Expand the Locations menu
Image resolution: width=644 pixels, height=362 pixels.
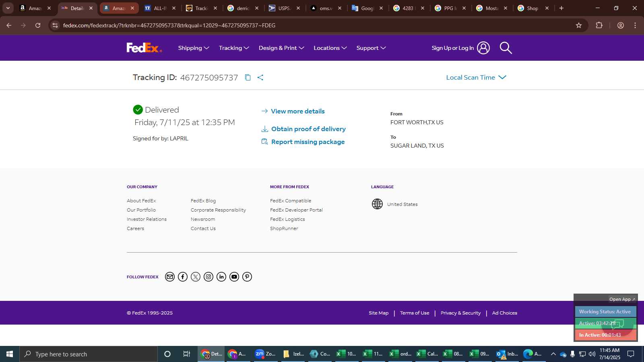point(330,48)
